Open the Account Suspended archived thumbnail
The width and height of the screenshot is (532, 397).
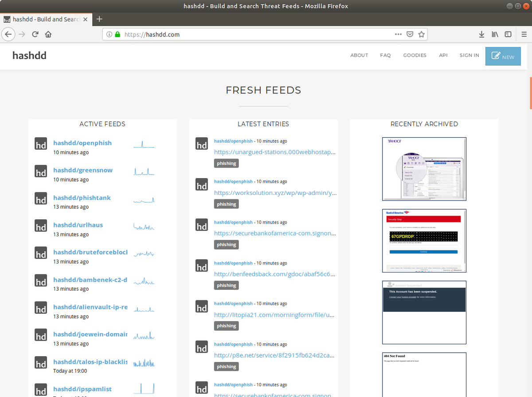tap(424, 312)
